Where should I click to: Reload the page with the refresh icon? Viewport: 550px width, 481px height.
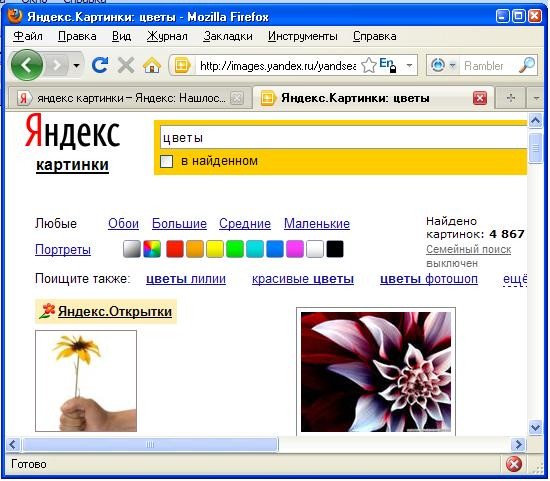(100, 65)
